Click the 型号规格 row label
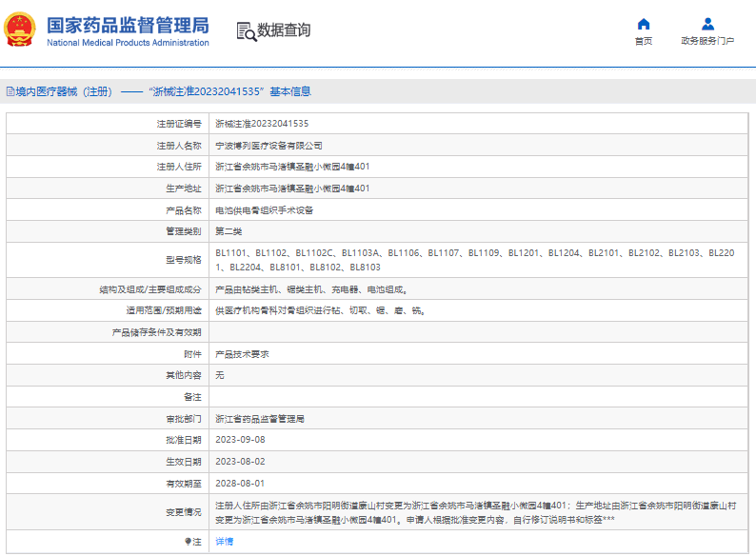This screenshot has height=556, width=756. click(184, 261)
